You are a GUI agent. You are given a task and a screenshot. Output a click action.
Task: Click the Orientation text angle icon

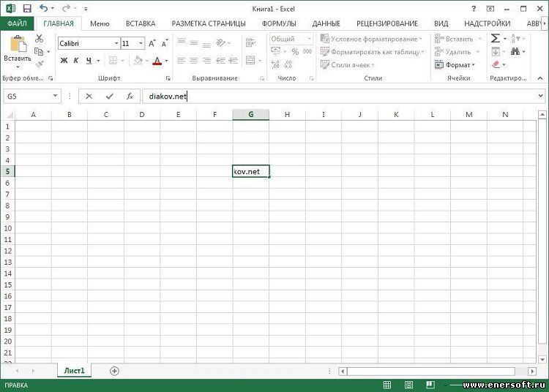pos(221,42)
